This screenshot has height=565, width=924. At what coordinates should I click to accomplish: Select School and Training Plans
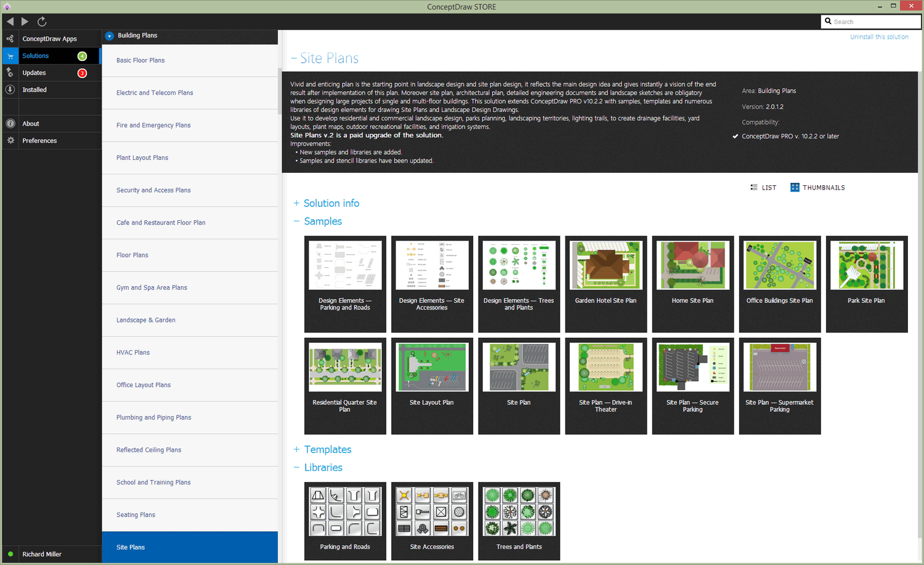click(x=190, y=483)
